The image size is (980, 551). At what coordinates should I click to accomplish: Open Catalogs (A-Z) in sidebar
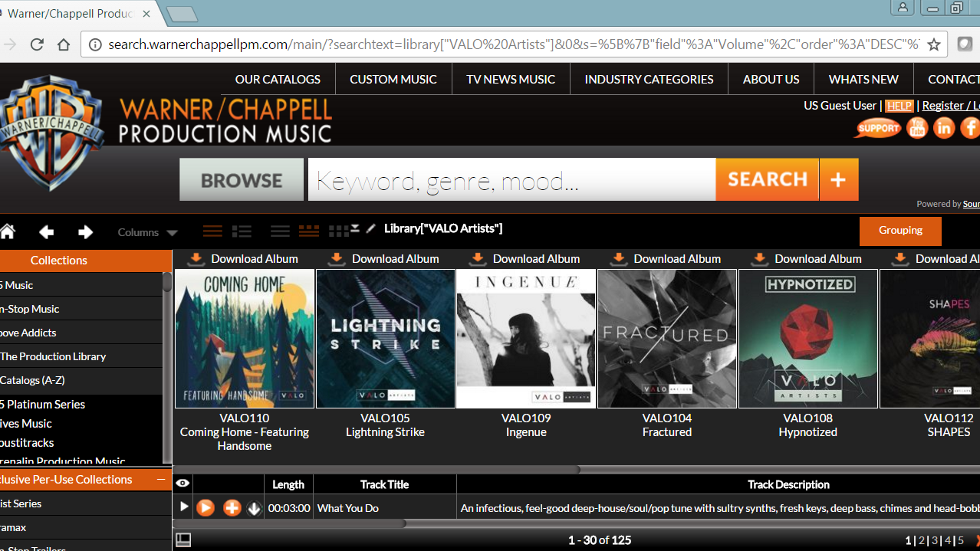tap(81, 380)
